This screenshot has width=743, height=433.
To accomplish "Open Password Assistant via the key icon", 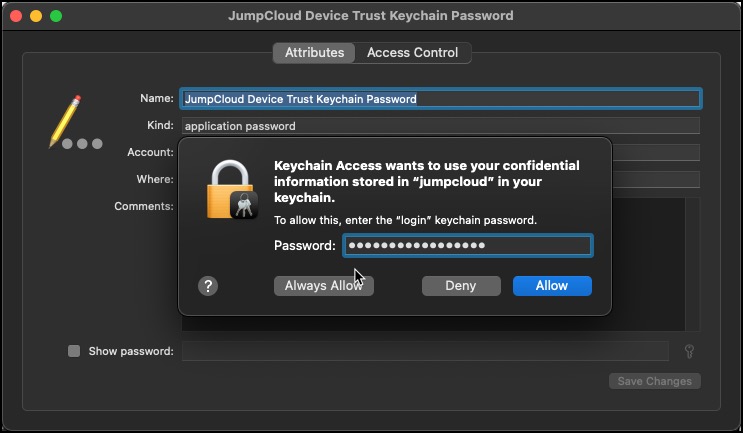I will [688, 351].
